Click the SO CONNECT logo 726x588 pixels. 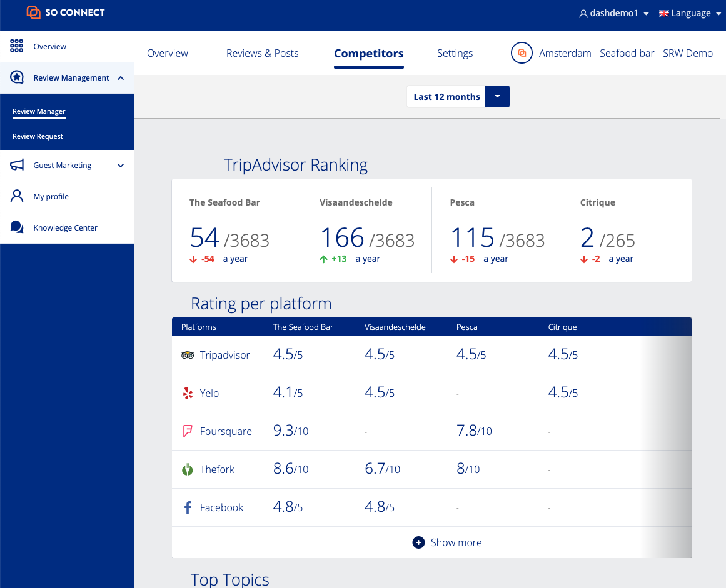pos(65,12)
